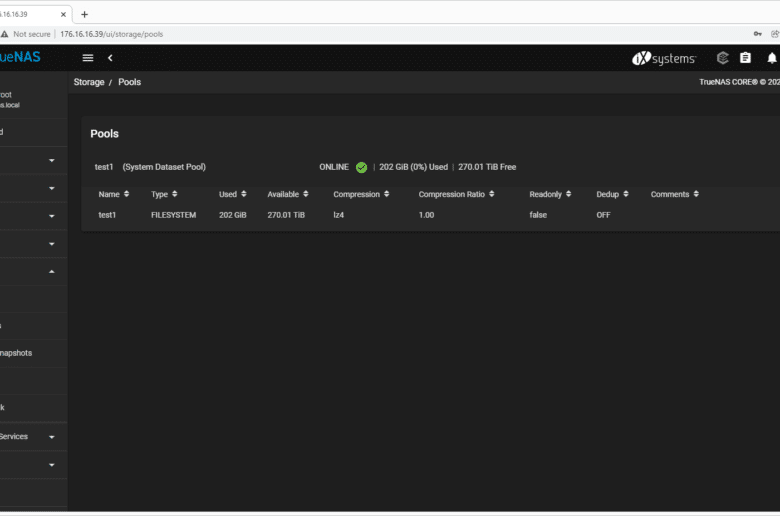
Task: Sort pools by Type column
Action: 164,194
